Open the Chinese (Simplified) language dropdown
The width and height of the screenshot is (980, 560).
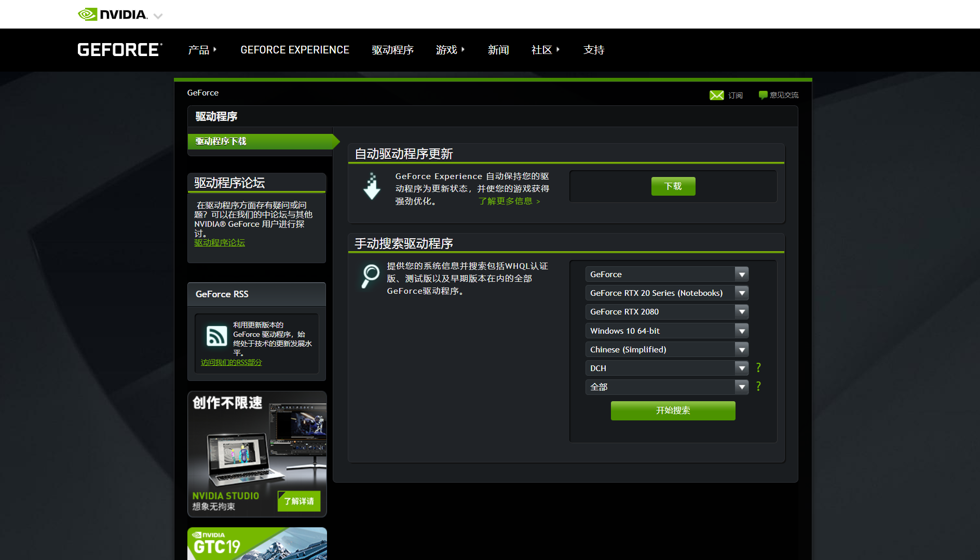tap(666, 349)
